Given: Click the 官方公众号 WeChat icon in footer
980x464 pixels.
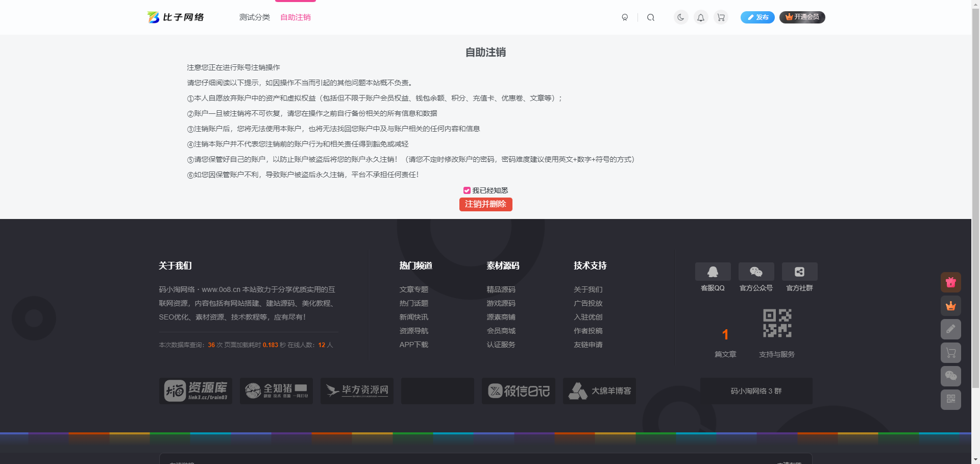Looking at the screenshot, I should coord(756,271).
